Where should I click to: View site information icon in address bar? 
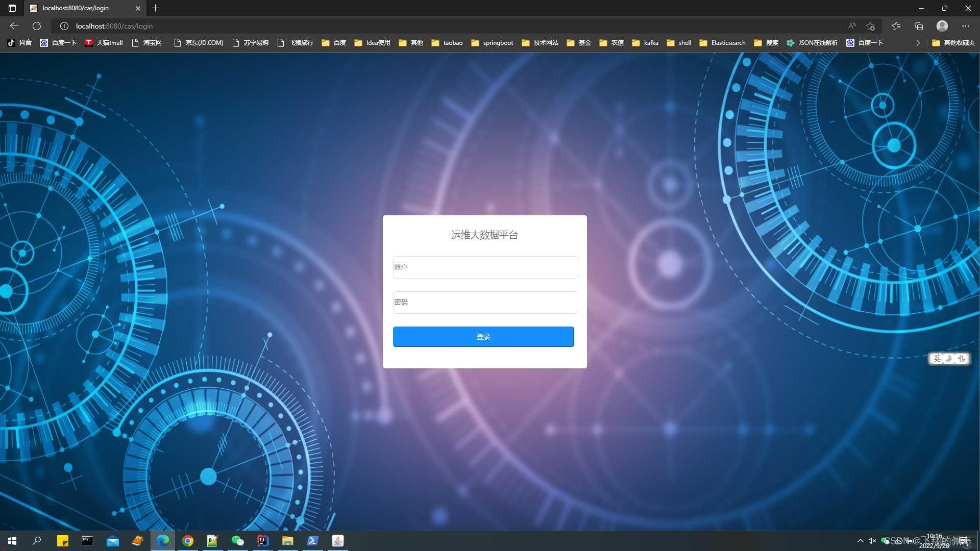click(64, 26)
